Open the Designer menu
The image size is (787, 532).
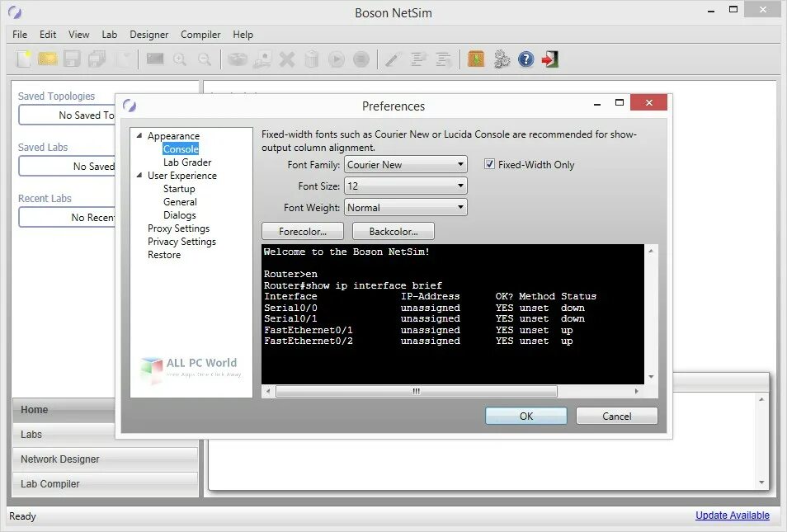(x=149, y=34)
